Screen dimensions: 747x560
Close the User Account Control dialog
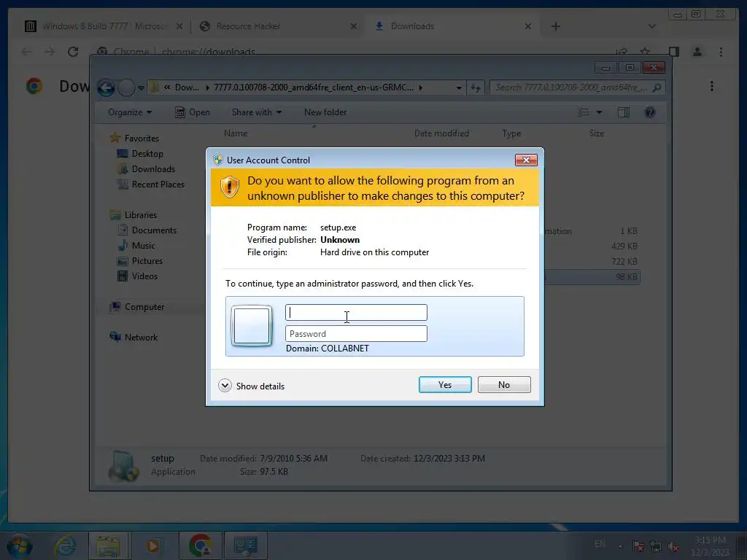tap(526, 160)
